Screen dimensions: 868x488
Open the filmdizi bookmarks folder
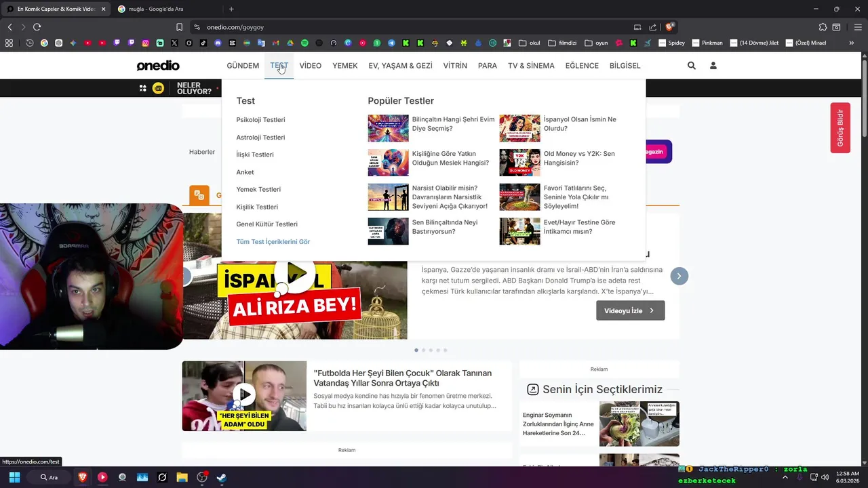tap(562, 43)
